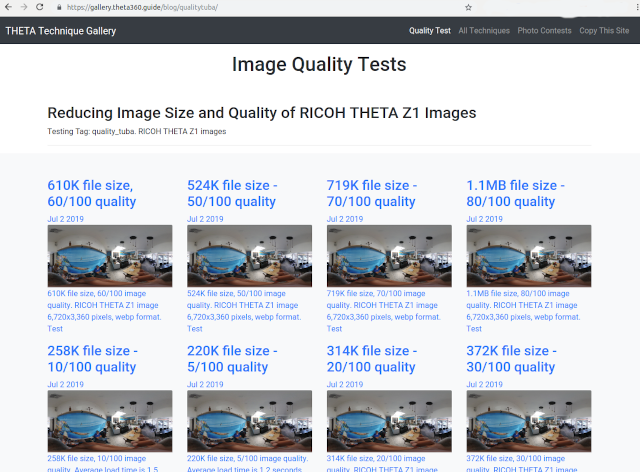Open All Techniques in the navbar
Viewport: 640px width, 472px height.
click(x=484, y=31)
